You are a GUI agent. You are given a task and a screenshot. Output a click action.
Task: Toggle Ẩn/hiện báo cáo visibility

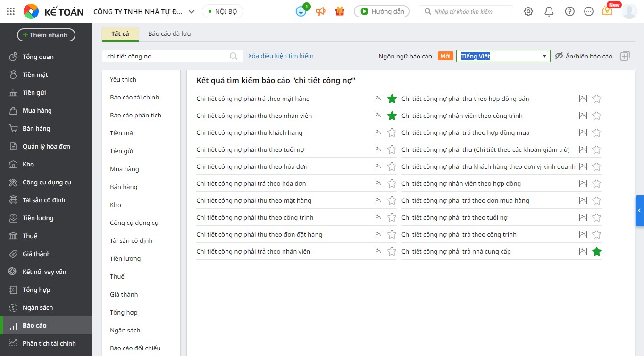(x=584, y=56)
